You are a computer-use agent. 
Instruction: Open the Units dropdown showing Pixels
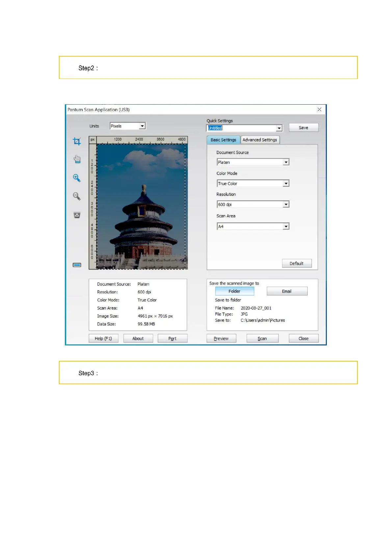pos(128,126)
